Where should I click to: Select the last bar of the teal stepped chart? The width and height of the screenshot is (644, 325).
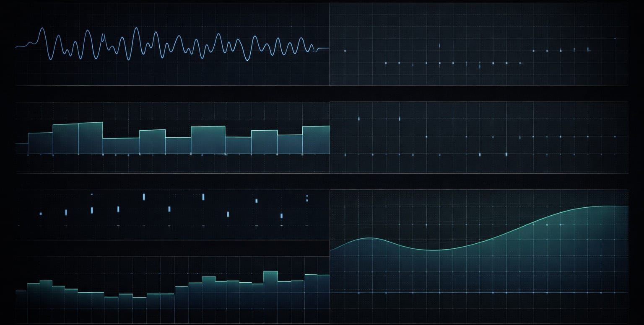316,139
